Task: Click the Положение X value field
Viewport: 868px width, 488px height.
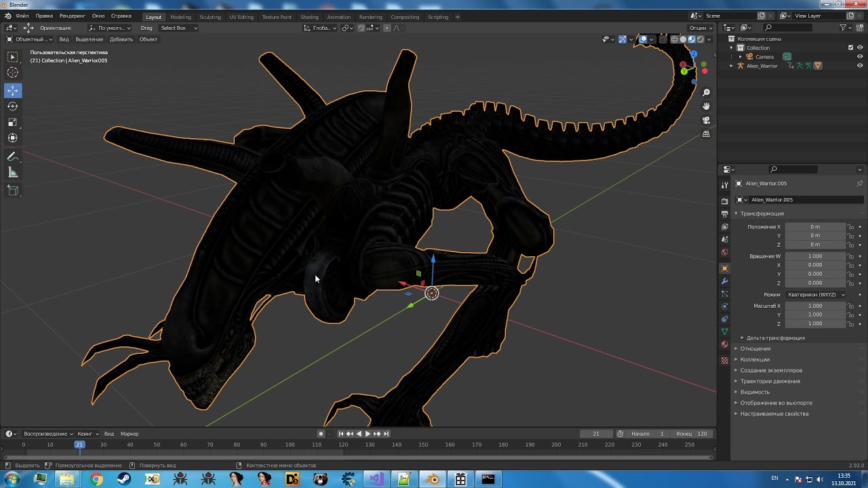Action: [815, 227]
